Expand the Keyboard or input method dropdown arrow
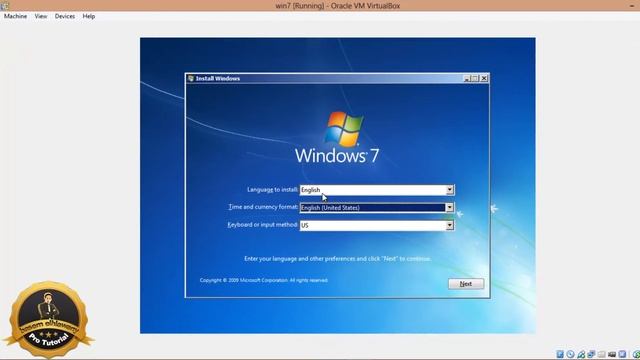This screenshot has height=360, width=640. [x=449, y=225]
